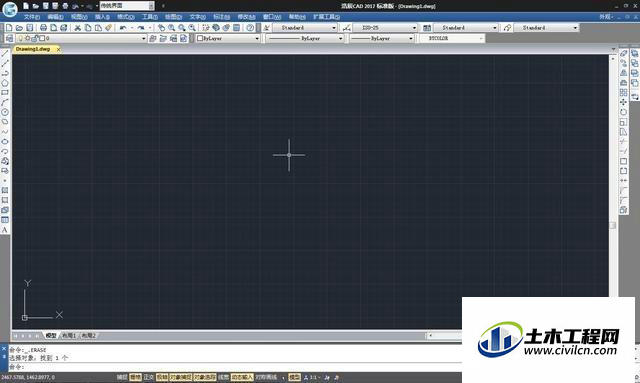The image size is (640, 383).
Task: Open the GstarCAD application menu logo button
Action: click(9, 9)
